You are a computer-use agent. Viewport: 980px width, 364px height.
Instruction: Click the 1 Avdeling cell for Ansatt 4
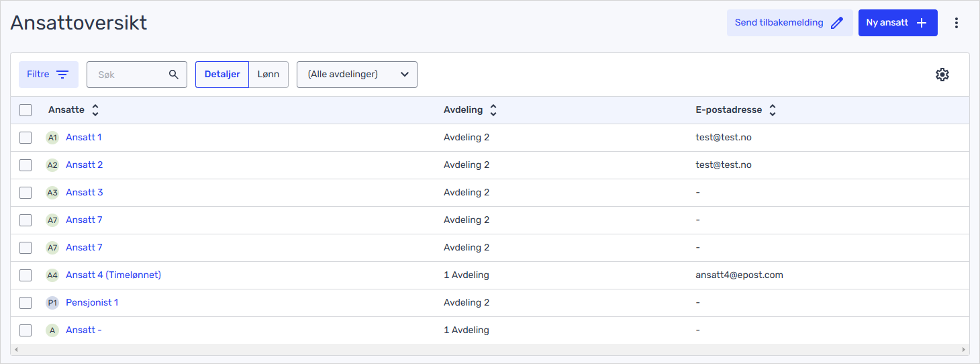point(467,275)
